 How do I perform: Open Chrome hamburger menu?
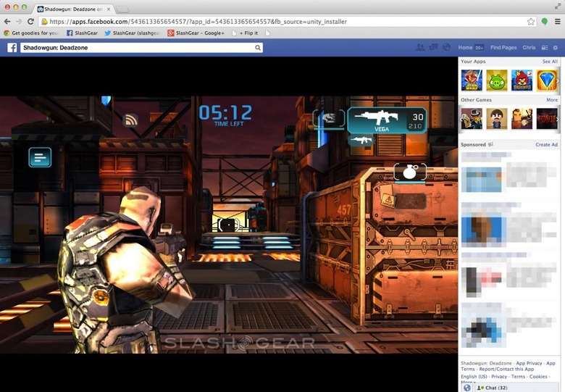pos(557,22)
